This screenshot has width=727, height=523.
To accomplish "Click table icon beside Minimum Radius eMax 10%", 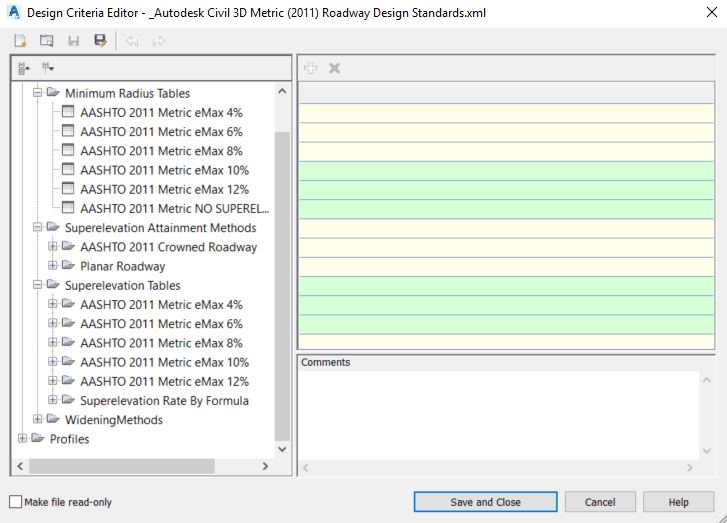I will coord(68,170).
